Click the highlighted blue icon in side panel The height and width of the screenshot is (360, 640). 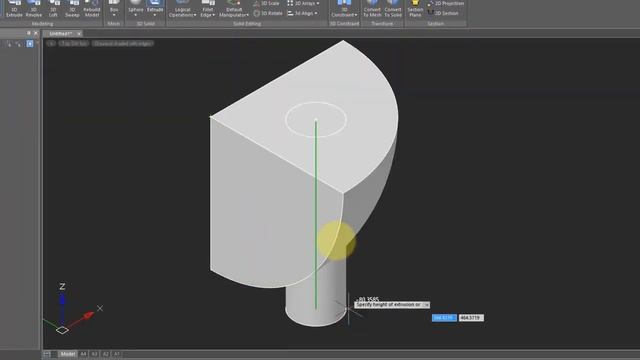click(30, 44)
